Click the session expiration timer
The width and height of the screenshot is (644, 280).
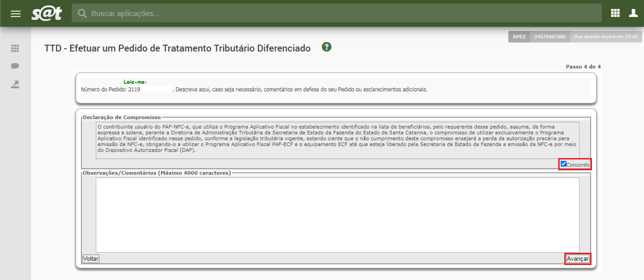[x=606, y=37]
